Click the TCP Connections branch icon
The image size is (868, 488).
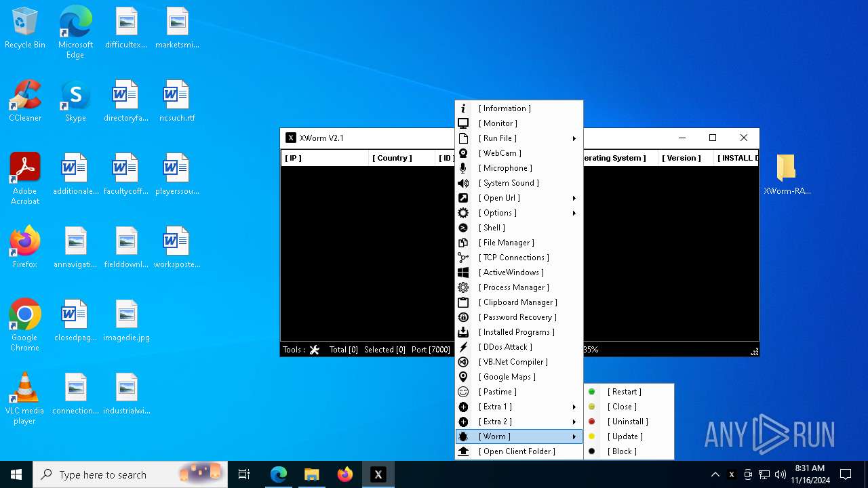[463, 258]
